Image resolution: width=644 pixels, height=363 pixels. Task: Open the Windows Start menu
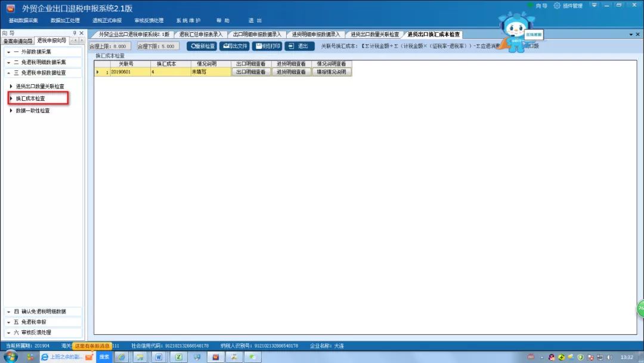[x=11, y=356]
